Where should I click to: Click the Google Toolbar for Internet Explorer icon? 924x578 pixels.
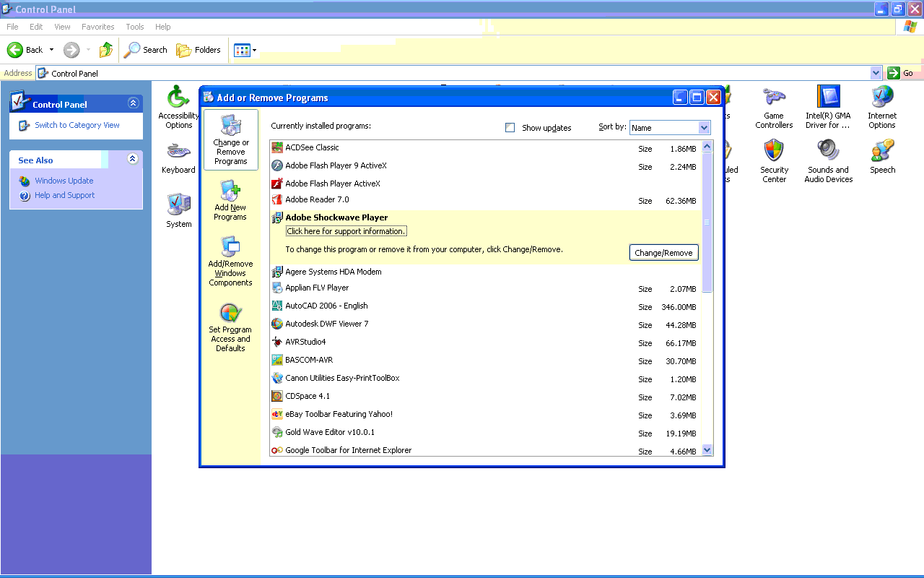point(277,450)
